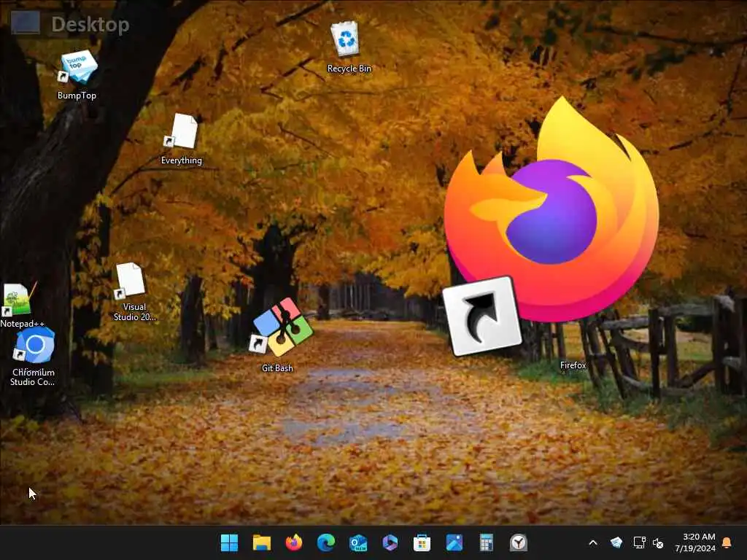Open Microsoft Store from the taskbar
This screenshot has height=560, width=747.
pos(422,542)
